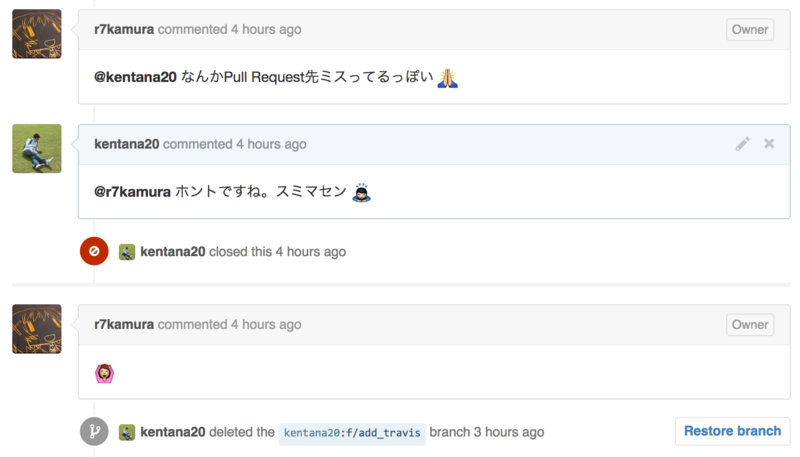Open r7kamura's avatar on first comment
The width and height of the screenshot is (800, 457).
37,34
